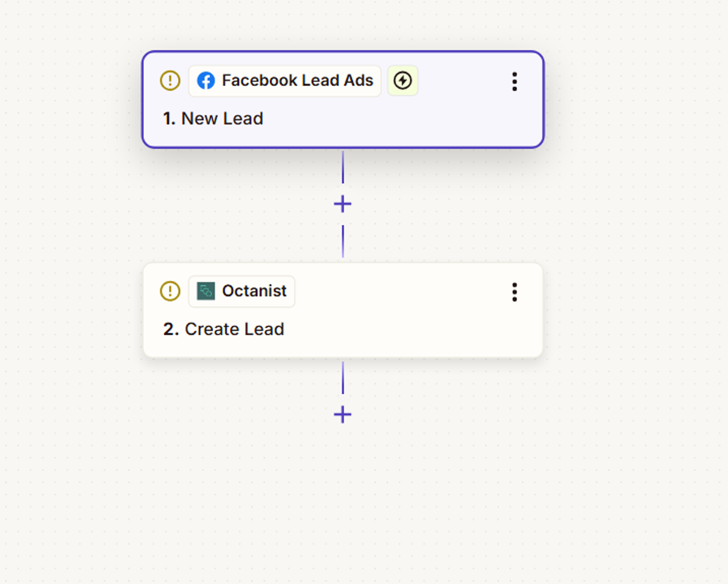Open the three-dot menu on the New Lead step
Viewport: 728px width, 584px height.
coord(514,81)
